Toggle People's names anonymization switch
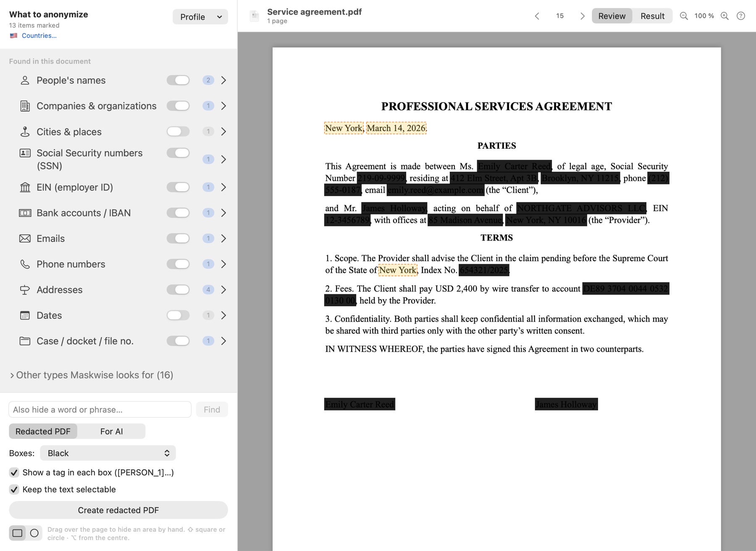Viewport: 756px width, 551px height. coord(178,80)
